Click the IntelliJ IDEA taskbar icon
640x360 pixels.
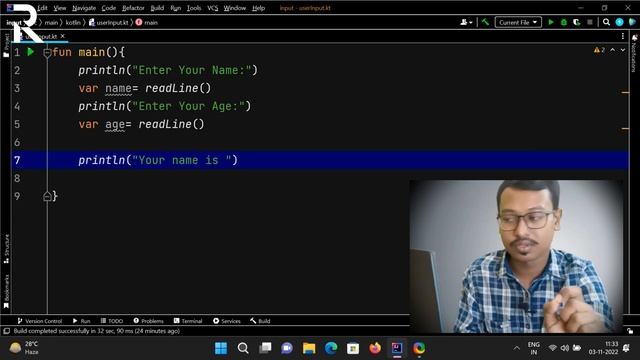coord(397,348)
